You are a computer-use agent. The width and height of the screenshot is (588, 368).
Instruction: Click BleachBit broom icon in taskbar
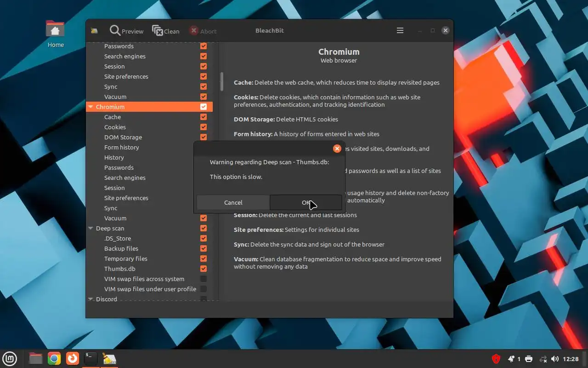109,358
